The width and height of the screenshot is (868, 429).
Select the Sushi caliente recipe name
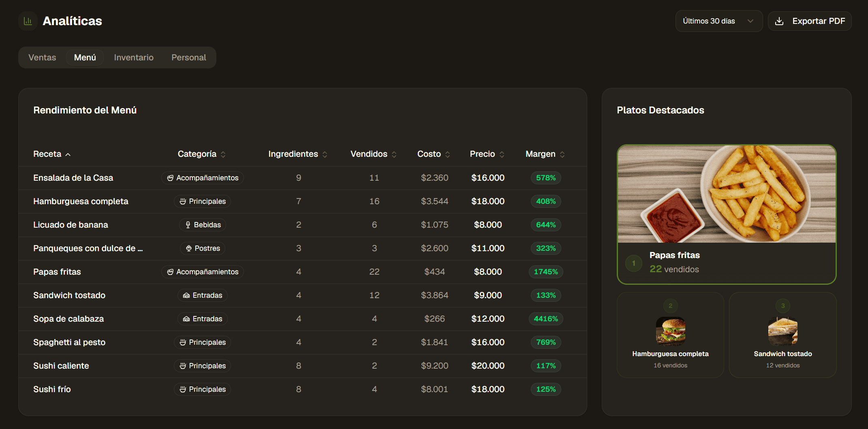(x=61, y=366)
